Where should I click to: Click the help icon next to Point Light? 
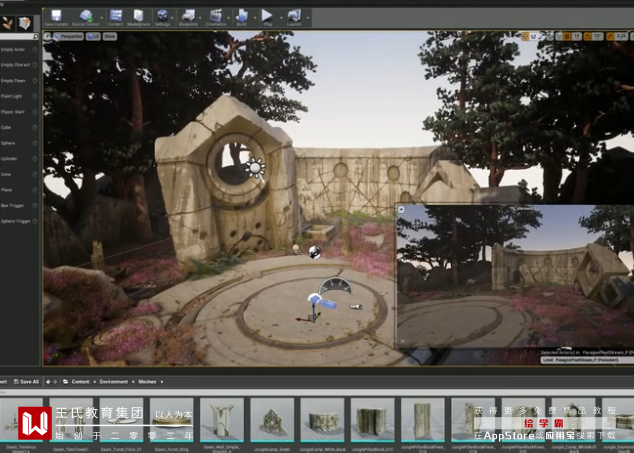pos(34,96)
